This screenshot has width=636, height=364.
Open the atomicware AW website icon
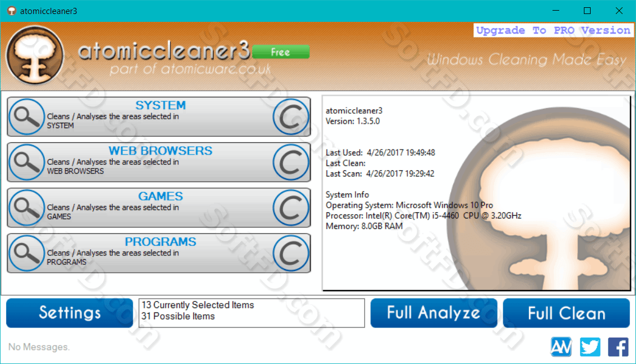[x=561, y=347]
